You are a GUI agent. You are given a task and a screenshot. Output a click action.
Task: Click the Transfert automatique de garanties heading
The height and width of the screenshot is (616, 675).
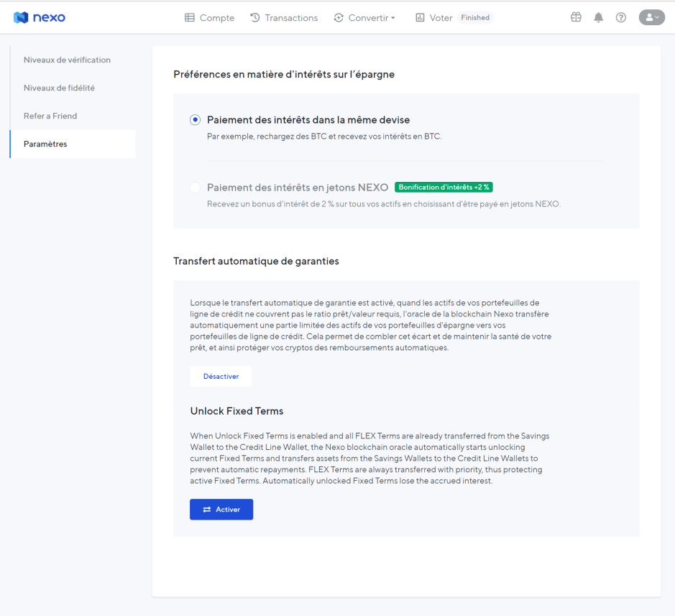(x=256, y=262)
